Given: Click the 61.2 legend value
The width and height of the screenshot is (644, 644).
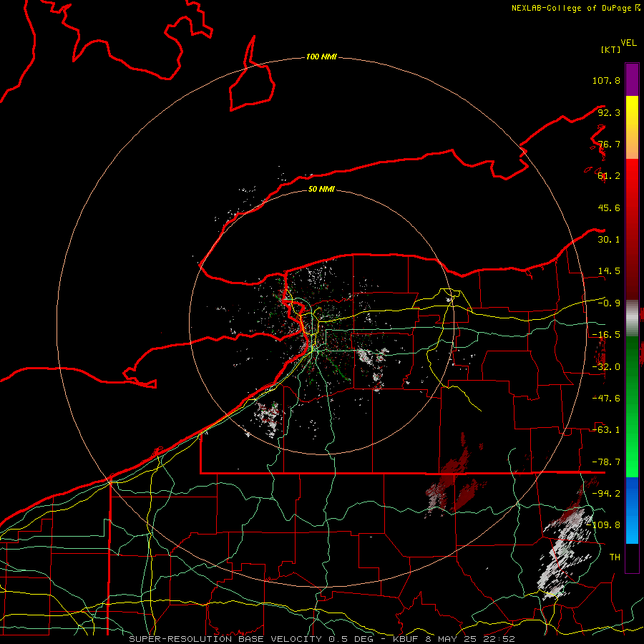Looking at the screenshot, I should pos(609,176).
